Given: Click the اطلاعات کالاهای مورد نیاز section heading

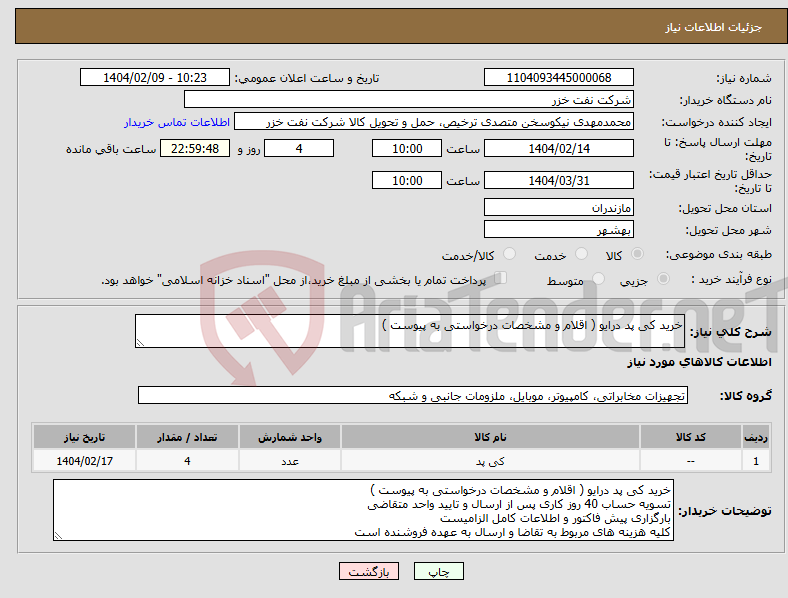Looking at the screenshot, I should [699, 362].
